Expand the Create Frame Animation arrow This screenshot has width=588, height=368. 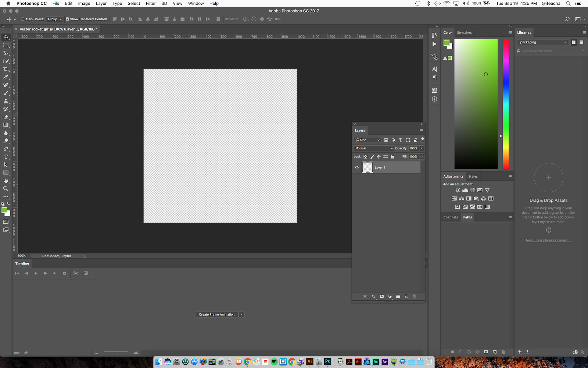pyautogui.click(x=241, y=315)
